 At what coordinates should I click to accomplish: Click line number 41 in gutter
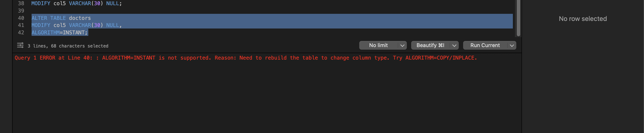pyautogui.click(x=21, y=25)
